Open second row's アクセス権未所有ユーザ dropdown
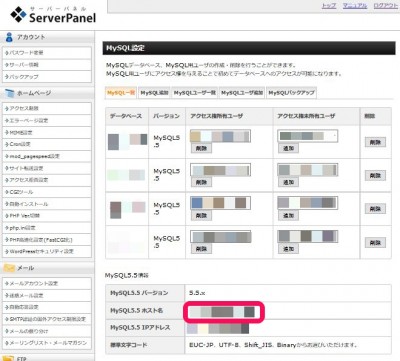Viewport: 400px width, 361px height. 307,170
